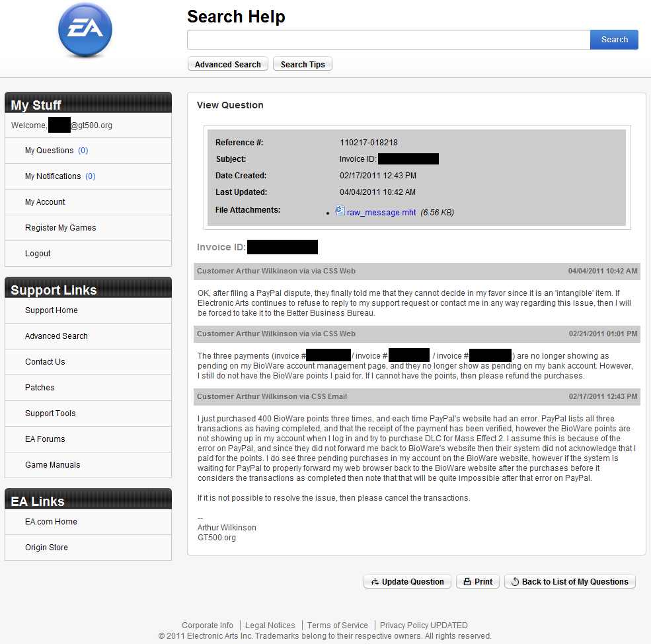Screen dimensions: 651x644
Task: Open the raw_message.mht attachment file icon
Action: pos(340,211)
